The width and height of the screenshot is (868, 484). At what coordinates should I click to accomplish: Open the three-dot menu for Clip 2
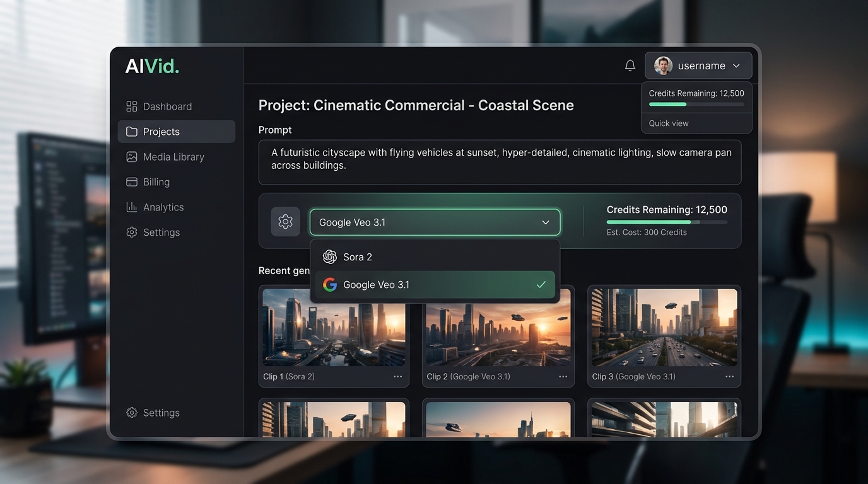coord(563,376)
